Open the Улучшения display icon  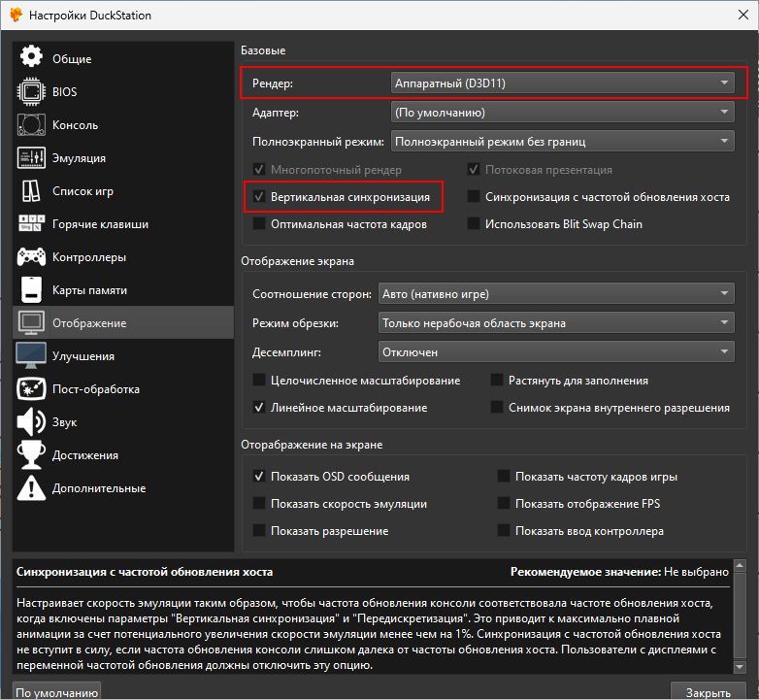coord(31,355)
